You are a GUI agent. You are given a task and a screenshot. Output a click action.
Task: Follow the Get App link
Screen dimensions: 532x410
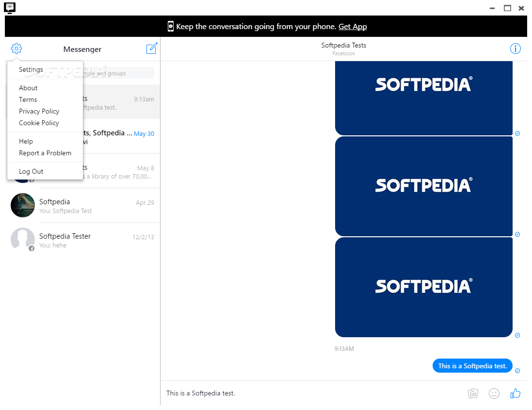[353, 27]
